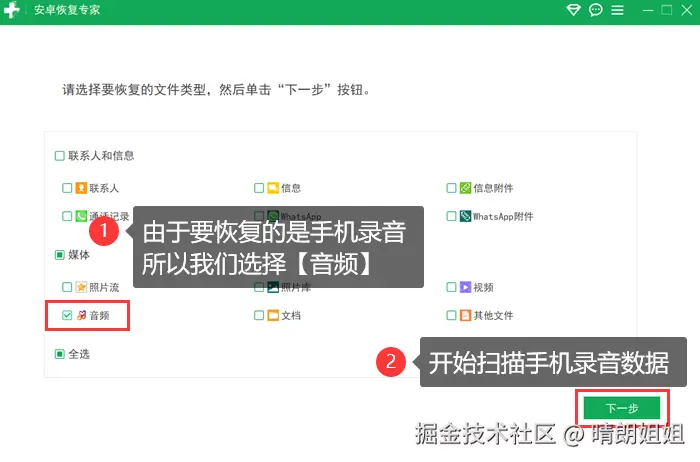Click the 文档 label text
Image resolution: width=700 pixels, height=462 pixels.
[x=291, y=316]
